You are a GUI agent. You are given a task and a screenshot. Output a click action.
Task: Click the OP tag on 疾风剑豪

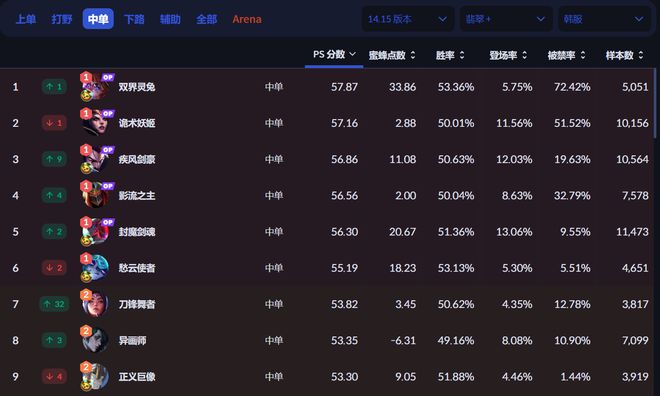click(108, 150)
